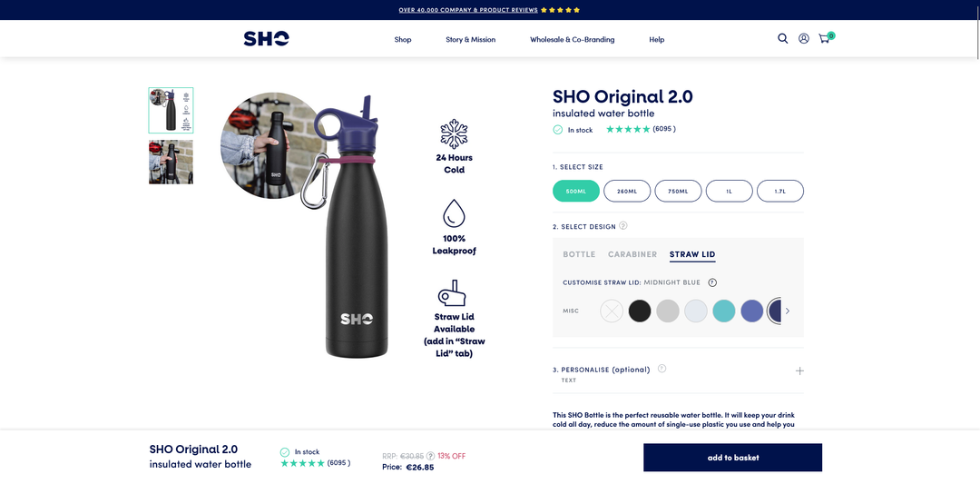This screenshot has width=980, height=484.
Task: Click the add to basket button
Action: (x=732, y=458)
